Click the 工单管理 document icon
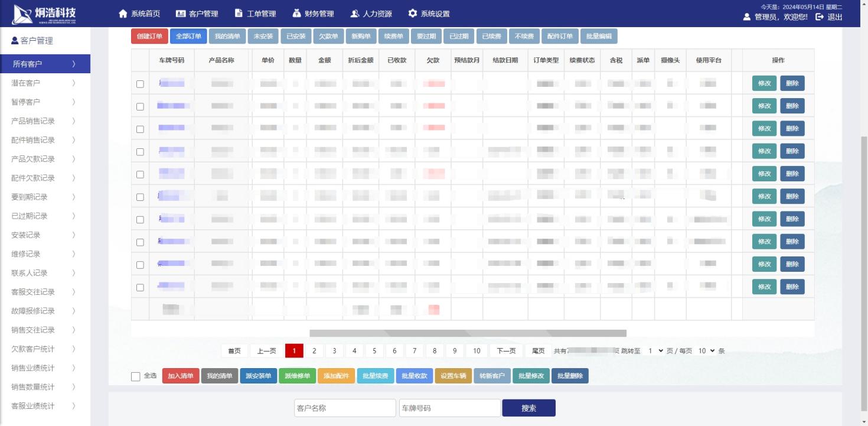The width and height of the screenshot is (868, 426). tap(239, 14)
